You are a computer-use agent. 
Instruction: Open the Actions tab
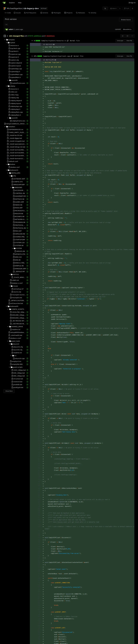44,13
